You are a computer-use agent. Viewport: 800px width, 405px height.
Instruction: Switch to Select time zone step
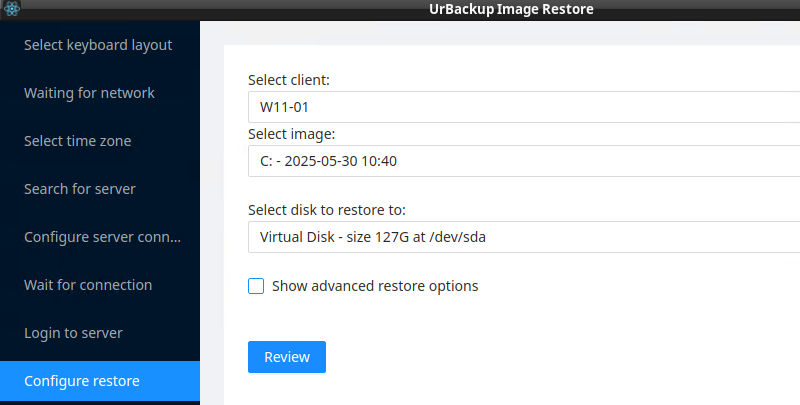77,141
